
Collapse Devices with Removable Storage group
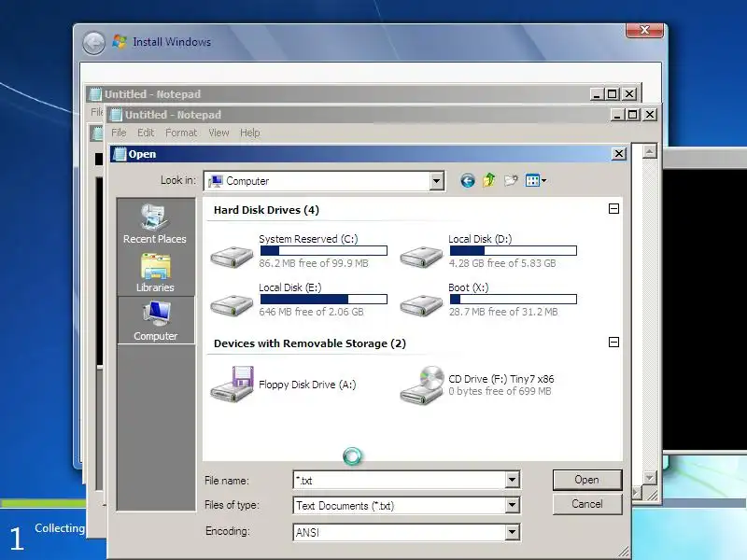tap(613, 342)
